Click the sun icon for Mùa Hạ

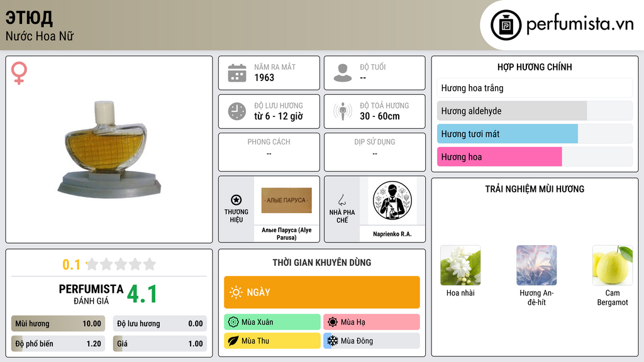333,322
